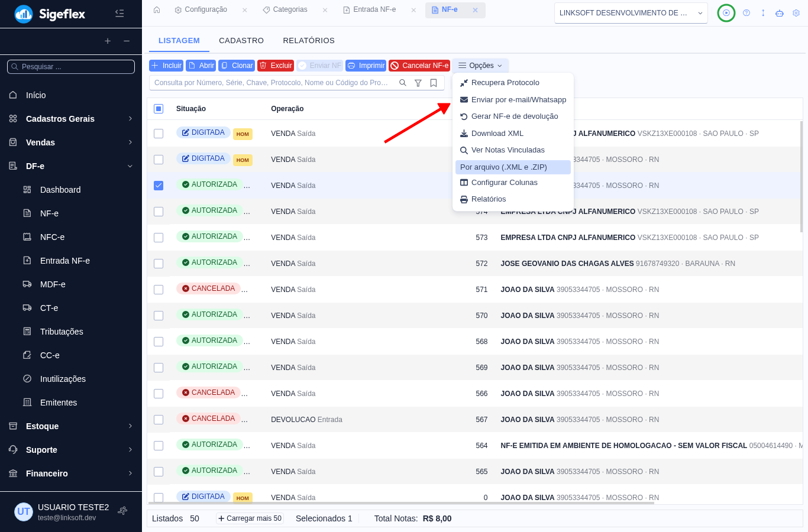Uncheck the selected third row AUTORIZADA checkbox
This screenshot has height=532, width=808.
(159, 186)
